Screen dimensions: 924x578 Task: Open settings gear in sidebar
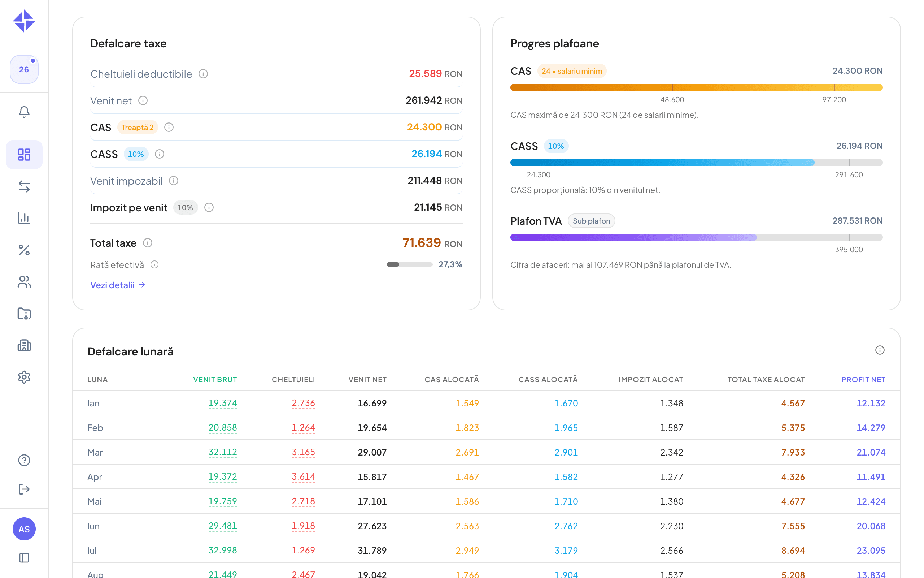click(x=24, y=377)
